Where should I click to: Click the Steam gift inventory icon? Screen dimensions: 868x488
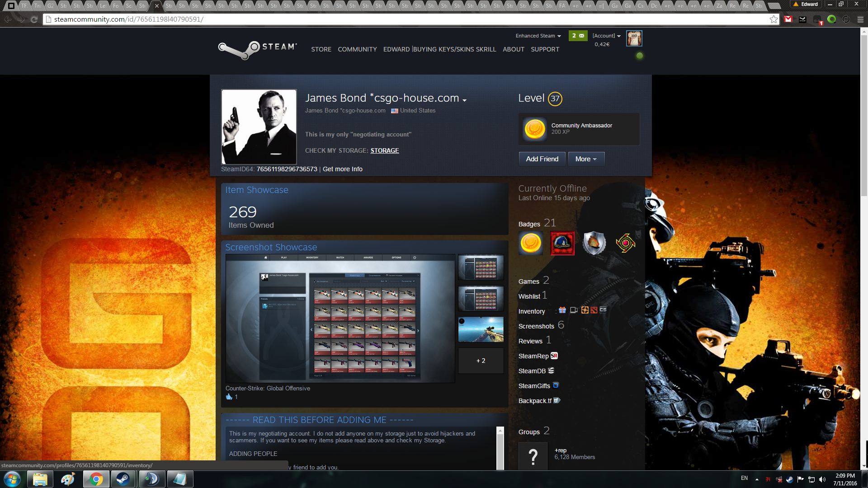click(x=562, y=310)
